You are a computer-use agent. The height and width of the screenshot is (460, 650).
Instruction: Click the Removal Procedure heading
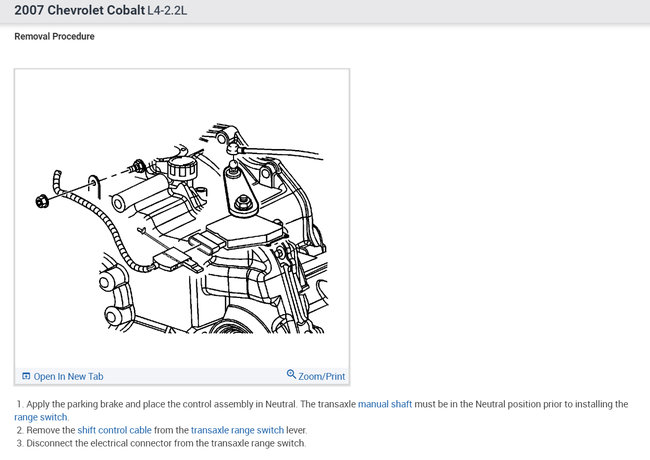click(54, 36)
